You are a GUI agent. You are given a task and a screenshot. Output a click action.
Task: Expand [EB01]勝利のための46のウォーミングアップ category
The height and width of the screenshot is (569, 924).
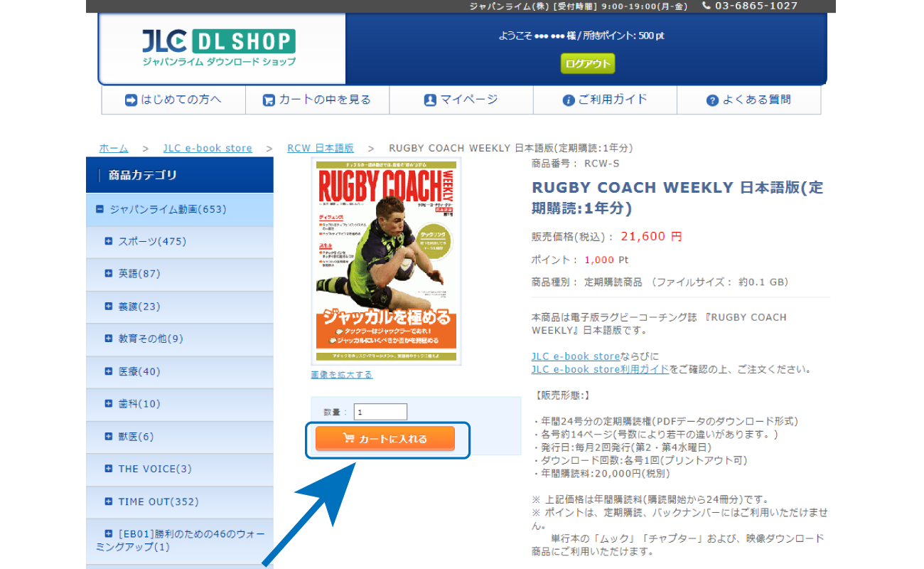pyautogui.click(x=109, y=533)
